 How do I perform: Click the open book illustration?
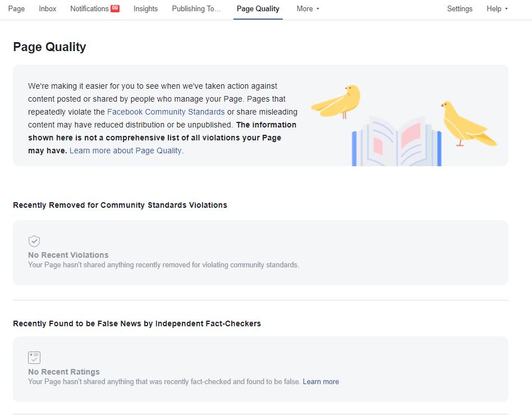[x=397, y=142]
